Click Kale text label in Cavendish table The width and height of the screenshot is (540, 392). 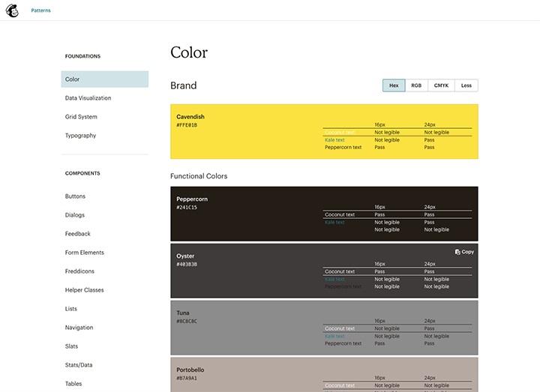(x=334, y=140)
